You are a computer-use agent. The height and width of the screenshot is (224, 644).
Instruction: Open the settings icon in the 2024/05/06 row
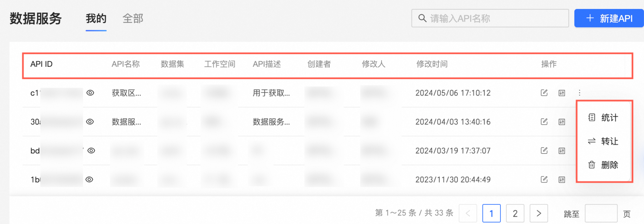click(x=562, y=93)
